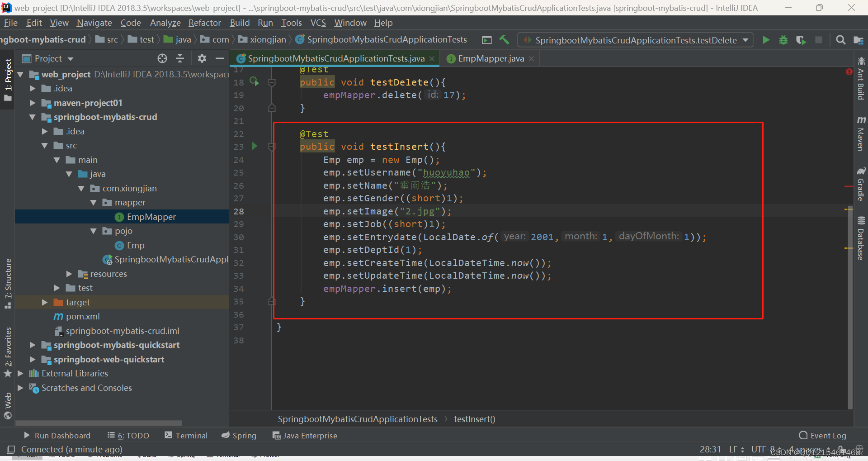Open Project Structure icon at toolbar end
Image resolution: width=868 pixels, height=461 pixels.
click(x=859, y=40)
